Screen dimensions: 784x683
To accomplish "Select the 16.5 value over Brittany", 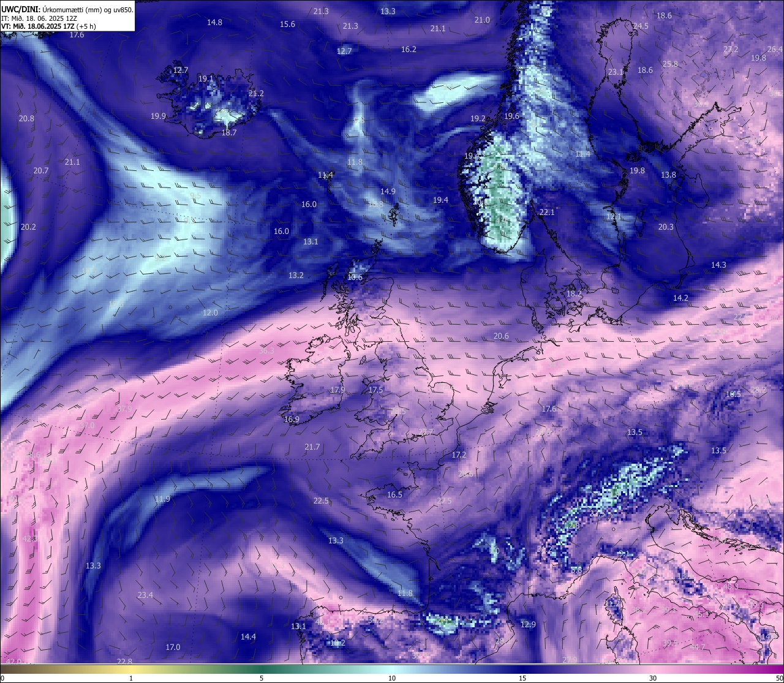I will (x=394, y=494).
